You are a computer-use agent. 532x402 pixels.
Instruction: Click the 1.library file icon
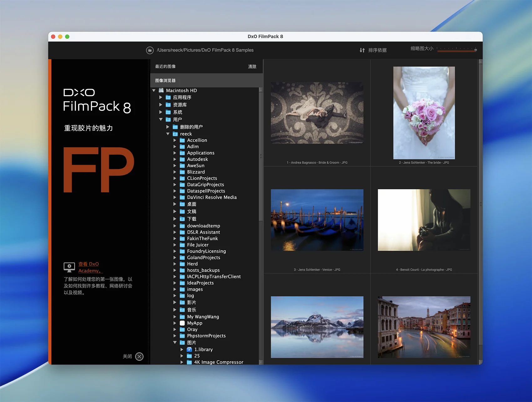point(189,349)
